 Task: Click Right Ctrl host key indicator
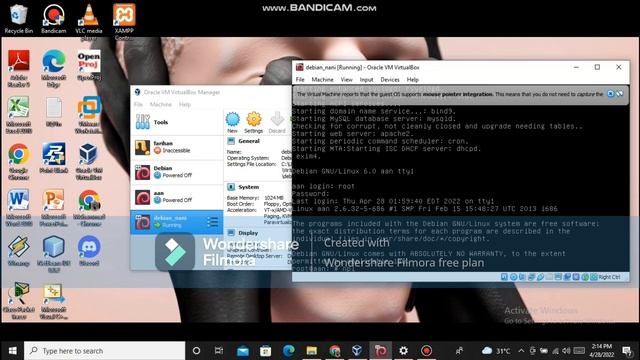point(609,277)
